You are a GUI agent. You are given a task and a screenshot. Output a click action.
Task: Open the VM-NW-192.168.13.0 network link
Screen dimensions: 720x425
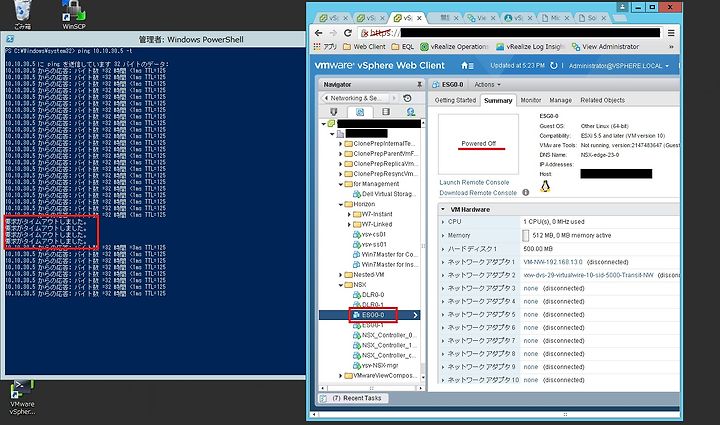[x=553, y=262]
